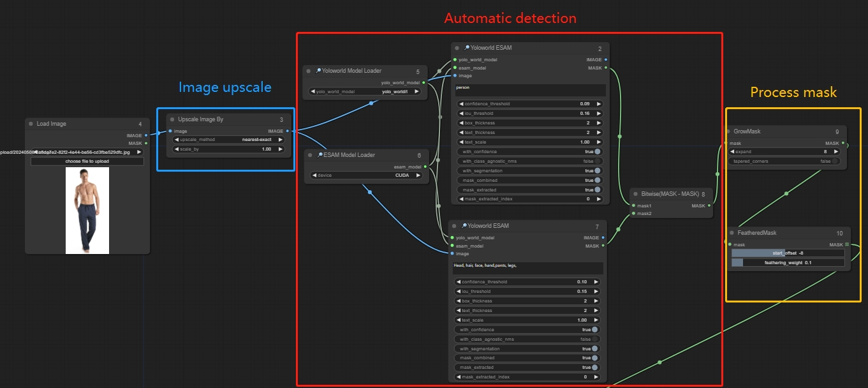Click the Load Image node's IMAGE output port

[146, 135]
